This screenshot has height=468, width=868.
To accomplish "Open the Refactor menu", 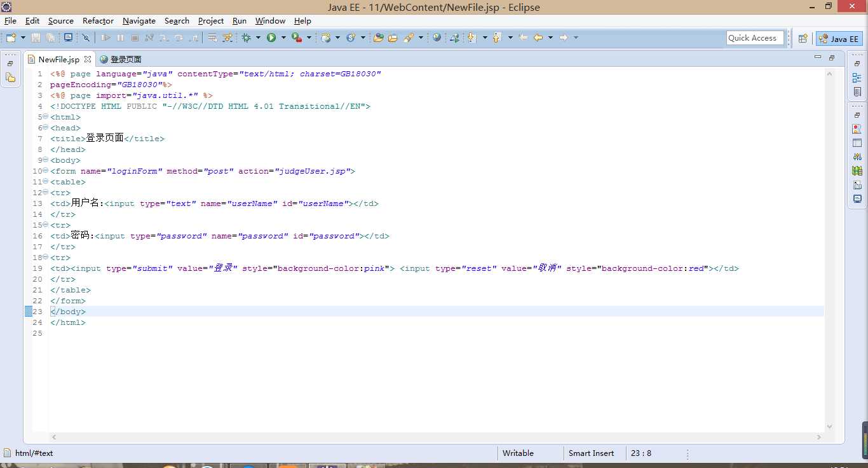I will (98, 21).
